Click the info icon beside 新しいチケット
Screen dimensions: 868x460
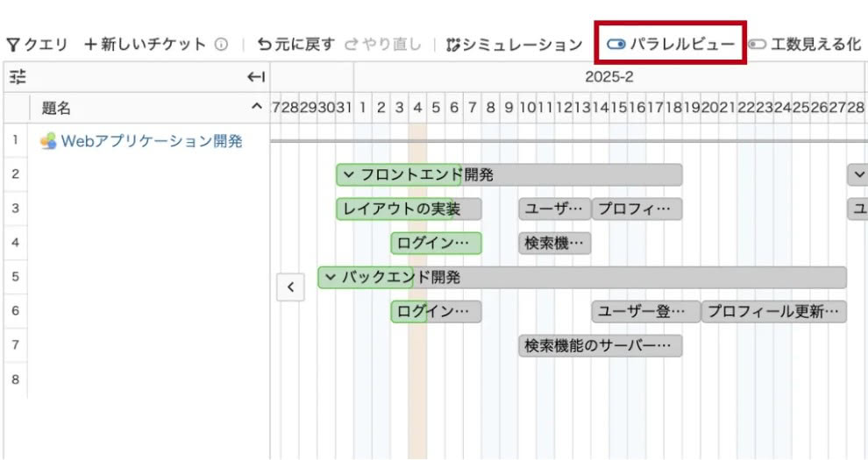coord(222,45)
